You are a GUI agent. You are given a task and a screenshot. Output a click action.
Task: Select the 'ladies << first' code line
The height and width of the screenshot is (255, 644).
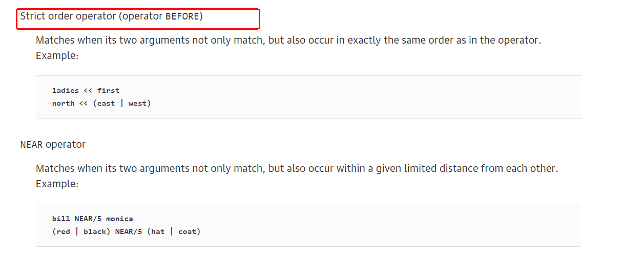86,90
